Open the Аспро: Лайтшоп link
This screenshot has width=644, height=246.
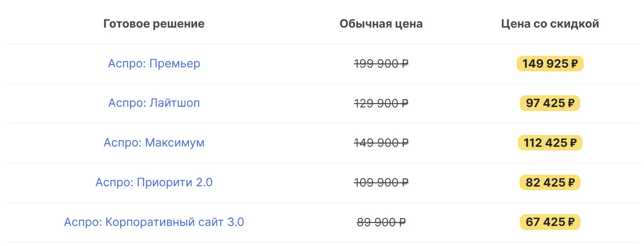click(x=154, y=103)
